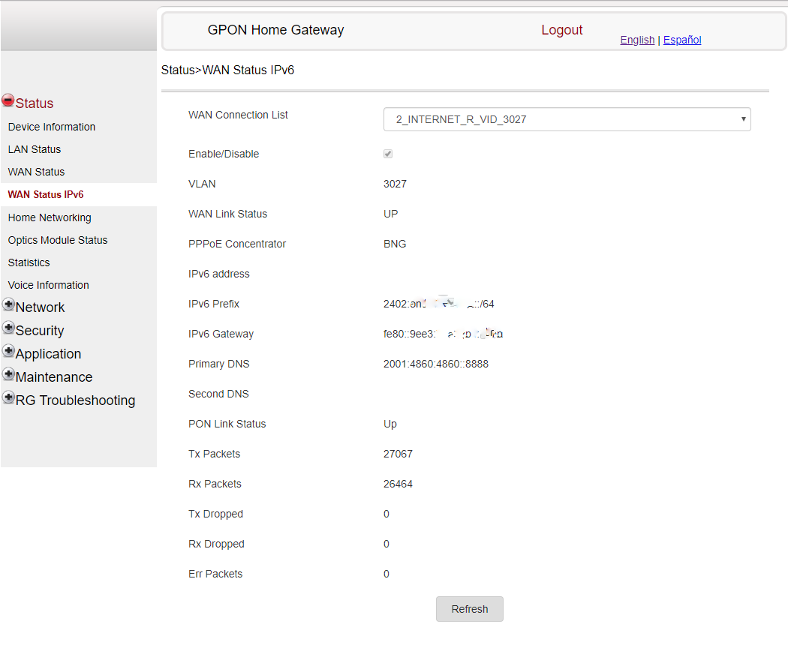Screen dimensions: 788x672
Task: Expand the RG Troubleshooting plus icon
Action: coord(9,397)
